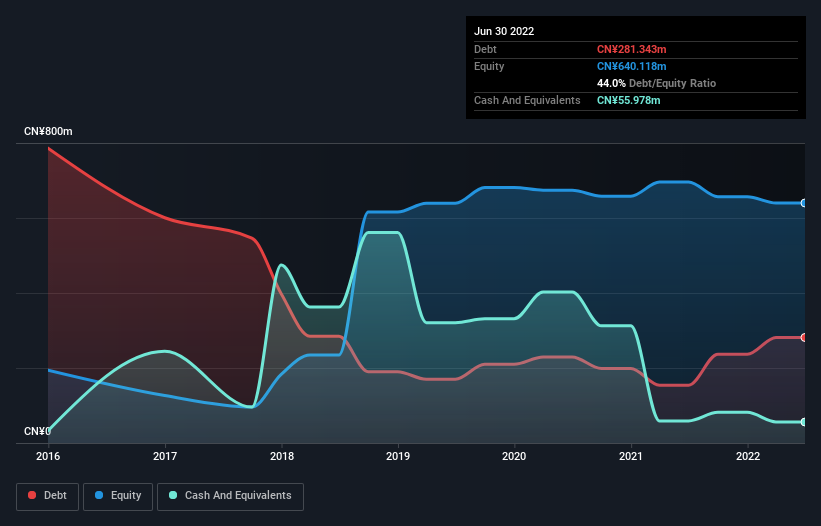Click the 2019 axis label
Image resolution: width=821 pixels, height=526 pixels.
(x=398, y=456)
